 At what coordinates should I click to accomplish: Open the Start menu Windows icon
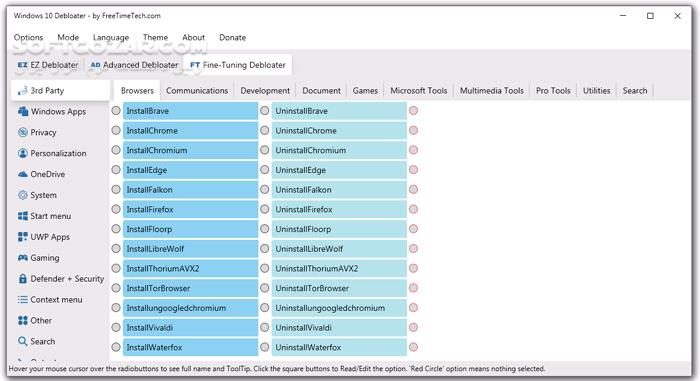pos(23,216)
